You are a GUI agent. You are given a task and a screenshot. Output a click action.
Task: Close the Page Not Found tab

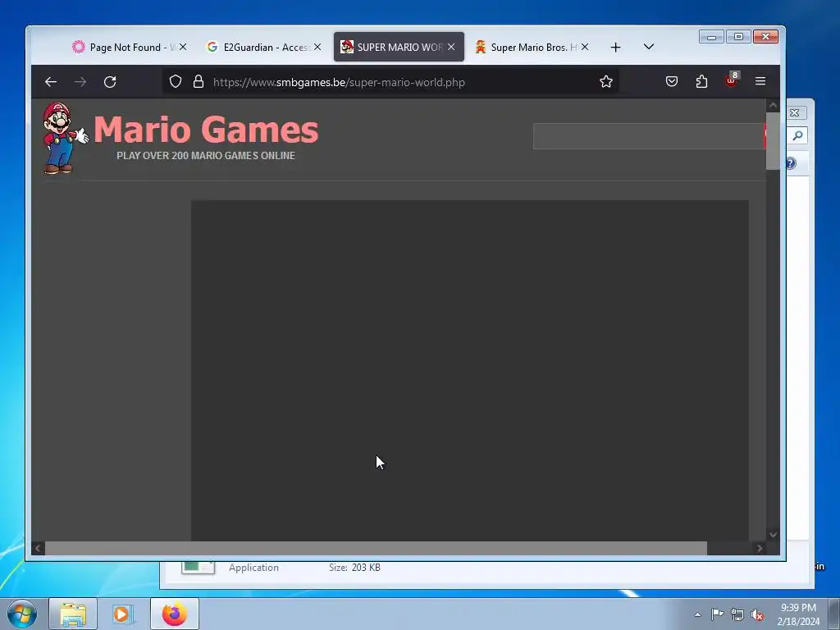[x=183, y=47]
